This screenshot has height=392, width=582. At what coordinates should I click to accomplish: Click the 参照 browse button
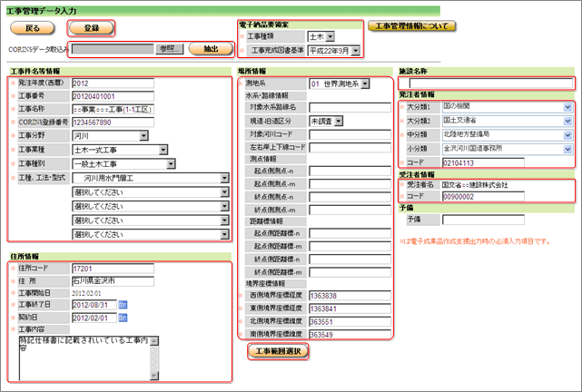click(169, 49)
